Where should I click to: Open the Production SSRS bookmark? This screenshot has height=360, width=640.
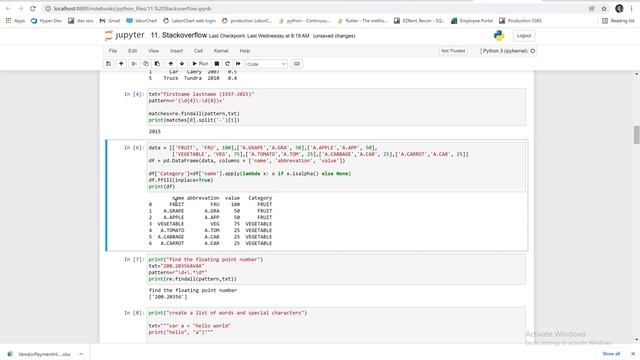point(520,20)
